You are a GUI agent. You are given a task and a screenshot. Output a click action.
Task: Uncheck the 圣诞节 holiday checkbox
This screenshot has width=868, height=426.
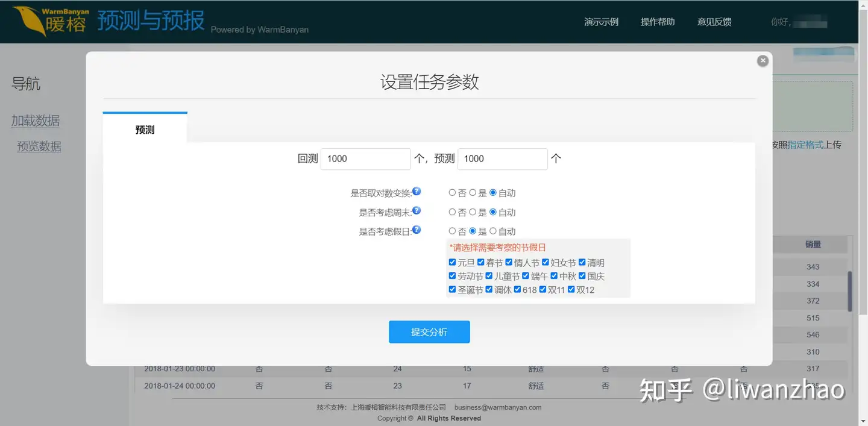[453, 289]
